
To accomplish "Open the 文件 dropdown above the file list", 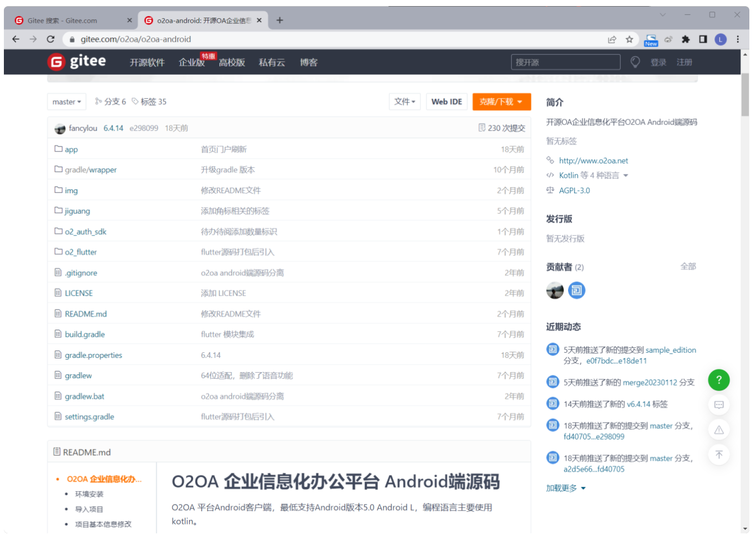I will point(405,101).
